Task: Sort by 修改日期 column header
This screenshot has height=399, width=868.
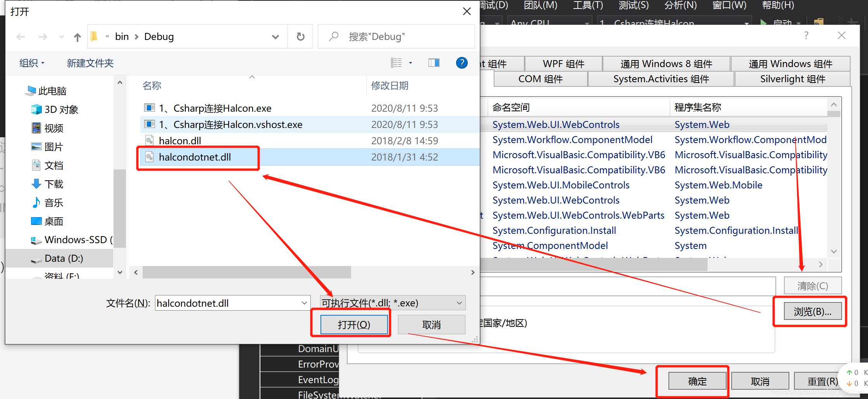Action: pyautogui.click(x=390, y=86)
